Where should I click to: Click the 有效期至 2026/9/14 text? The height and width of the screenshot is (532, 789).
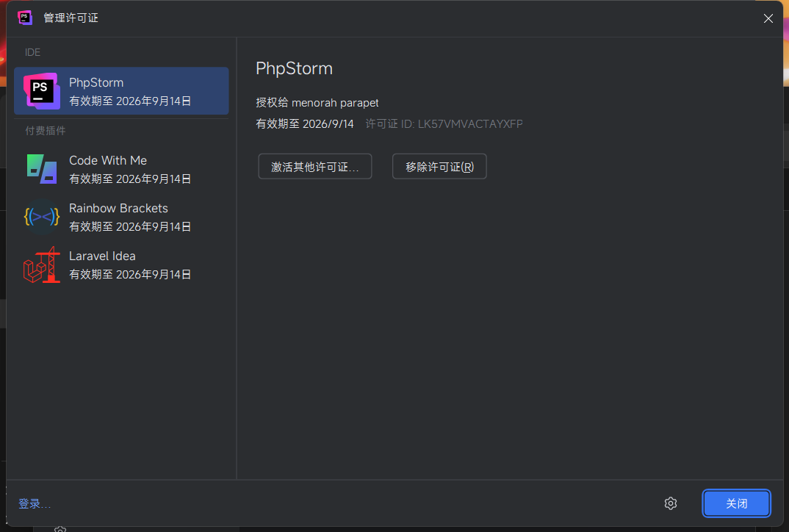pos(304,123)
